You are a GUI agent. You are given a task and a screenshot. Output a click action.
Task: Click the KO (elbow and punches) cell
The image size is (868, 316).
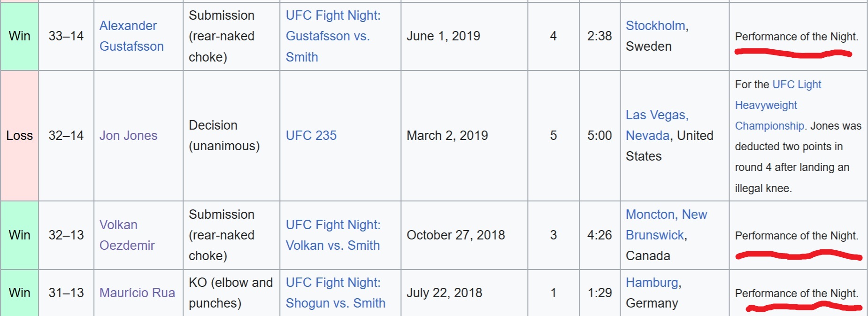[230, 293]
